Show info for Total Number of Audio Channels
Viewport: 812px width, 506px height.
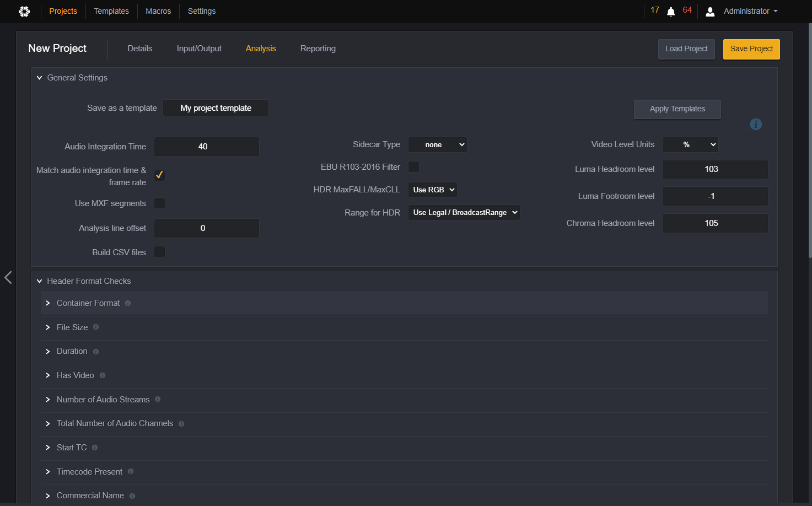click(181, 424)
